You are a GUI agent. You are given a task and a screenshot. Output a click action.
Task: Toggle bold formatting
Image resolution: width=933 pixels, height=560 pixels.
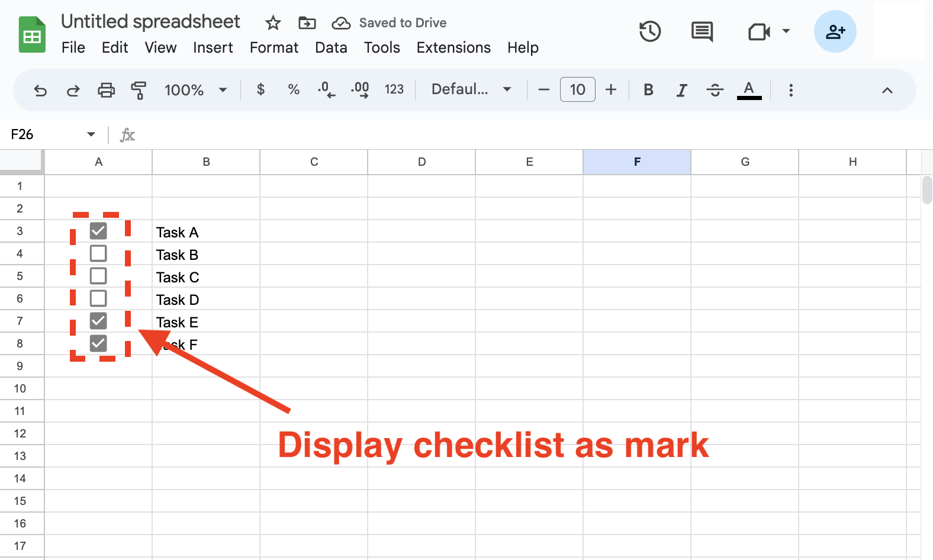(649, 90)
